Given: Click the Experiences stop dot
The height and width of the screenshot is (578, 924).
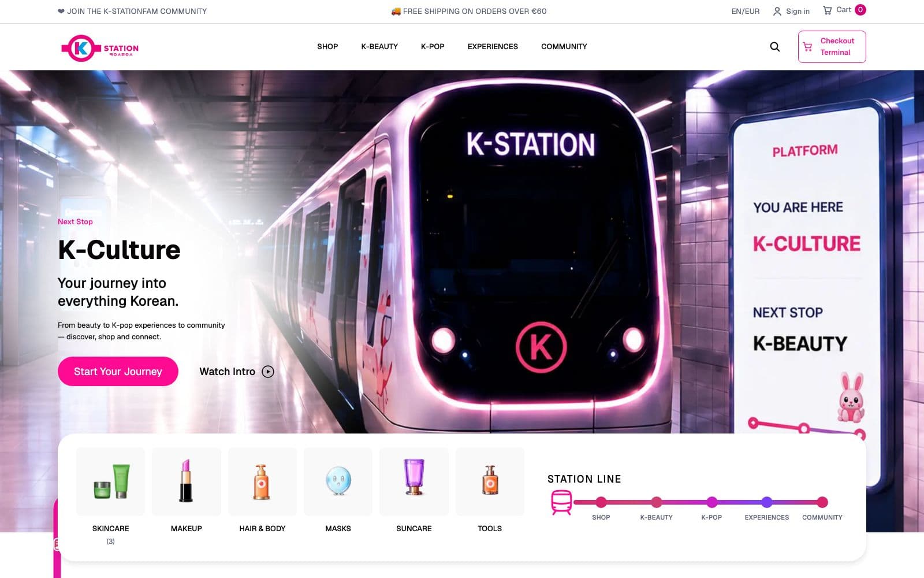Looking at the screenshot, I should [767, 502].
